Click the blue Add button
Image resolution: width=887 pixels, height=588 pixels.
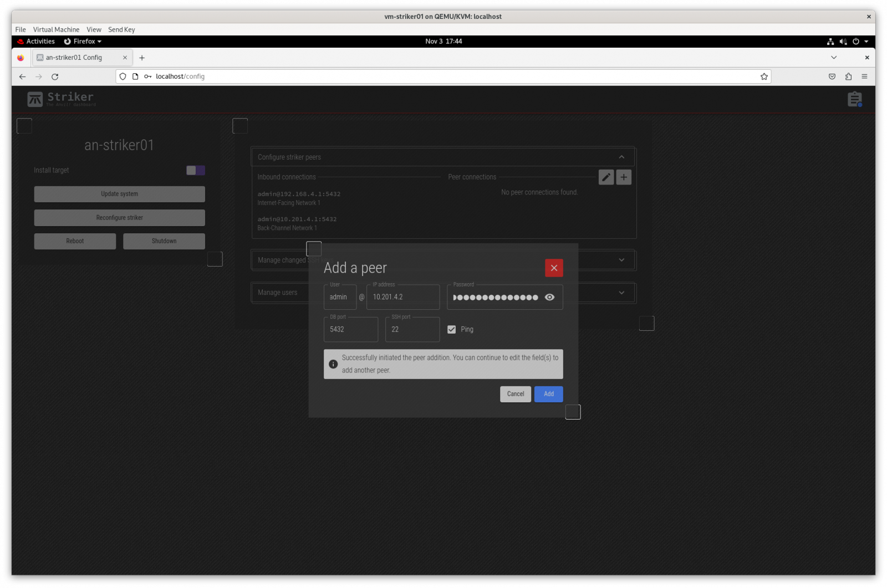[x=548, y=394]
